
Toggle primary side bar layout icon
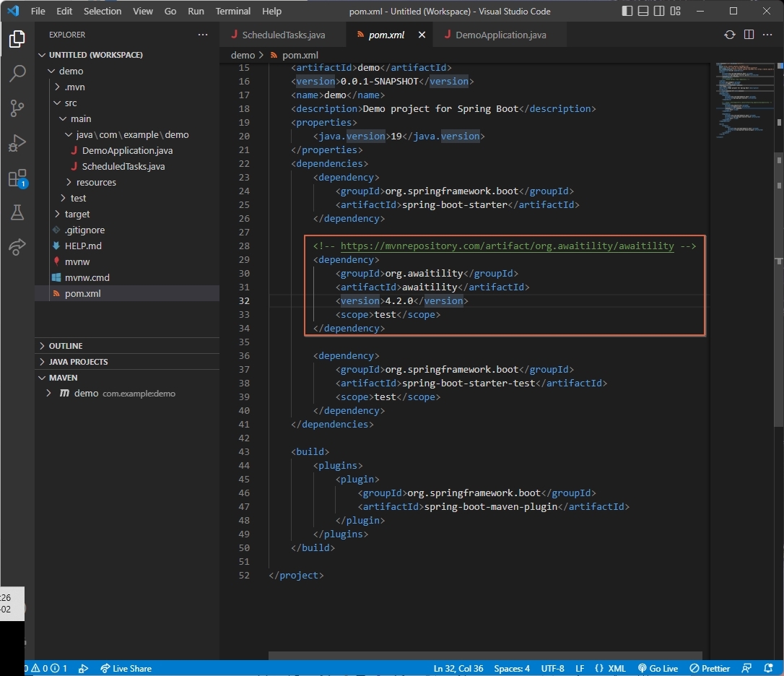627,11
